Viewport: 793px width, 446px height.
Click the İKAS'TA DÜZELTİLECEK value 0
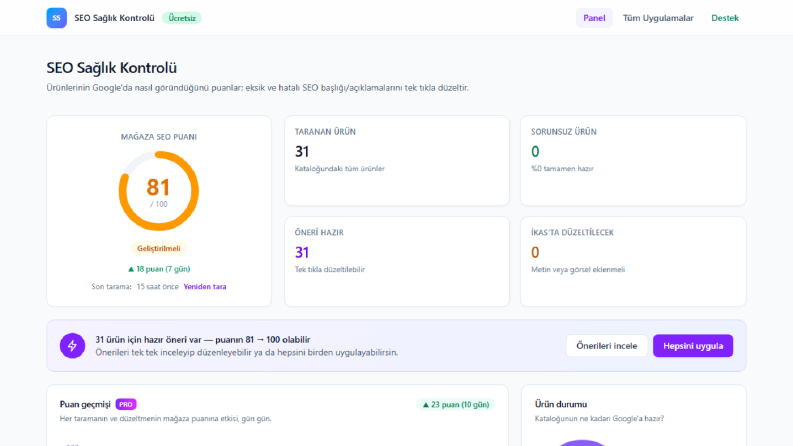tap(535, 252)
